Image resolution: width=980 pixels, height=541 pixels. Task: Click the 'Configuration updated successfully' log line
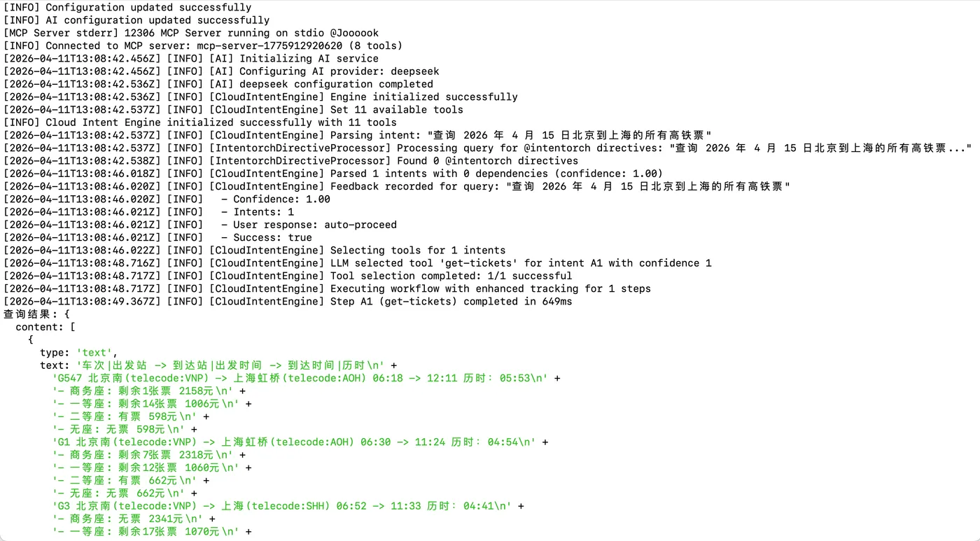pos(127,8)
